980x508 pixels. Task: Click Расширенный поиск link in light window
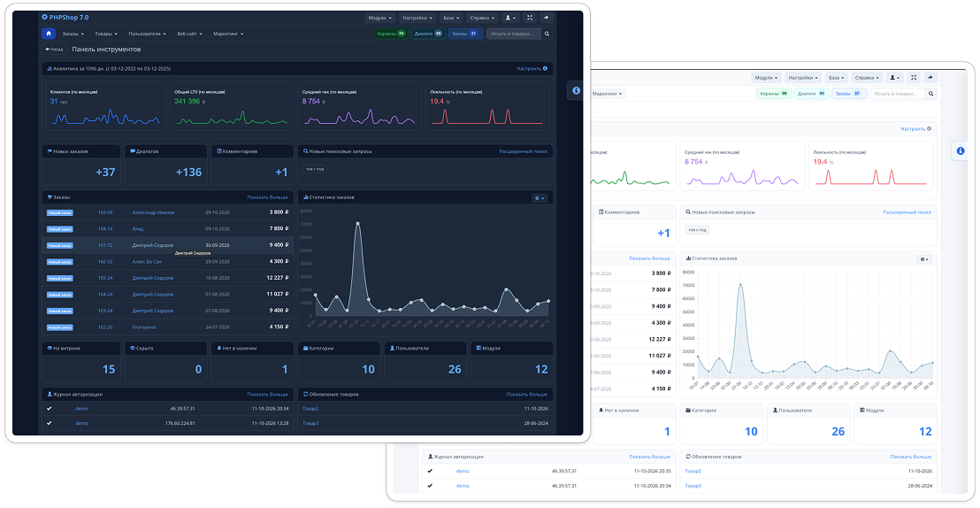tap(907, 212)
